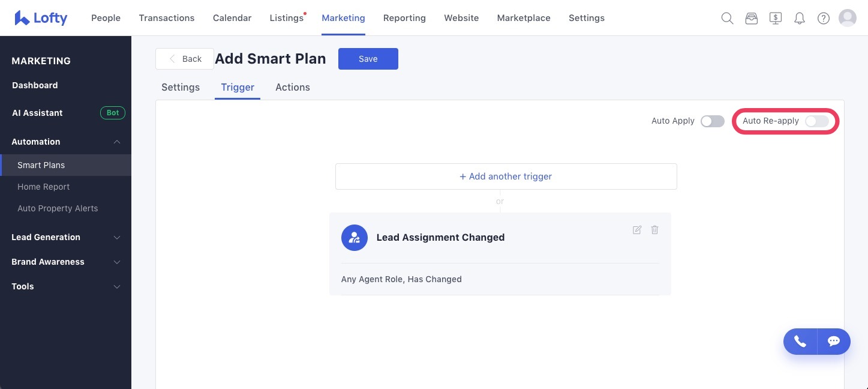868x389 pixels.
Task: Delete the Lead Assignment Changed trigger
Action: tap(655, 230)
